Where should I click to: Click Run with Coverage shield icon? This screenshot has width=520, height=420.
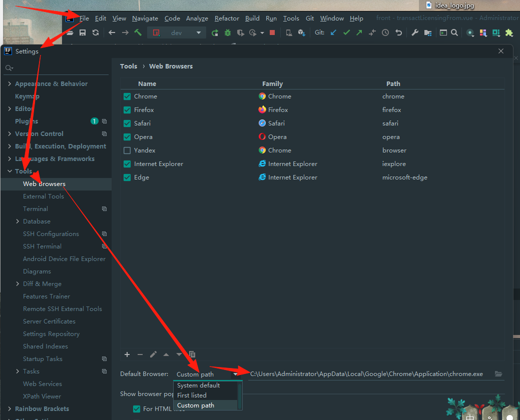click(x=240, y=32)
